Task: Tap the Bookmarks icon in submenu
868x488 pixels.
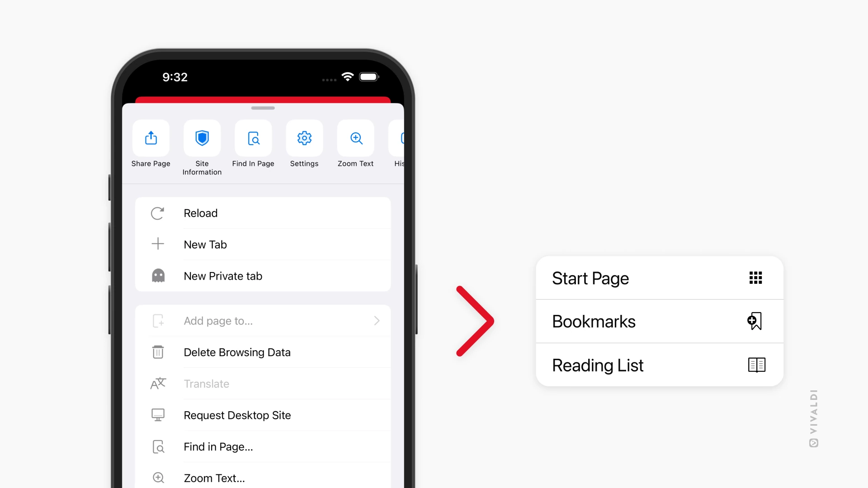Action: point(754,321)
